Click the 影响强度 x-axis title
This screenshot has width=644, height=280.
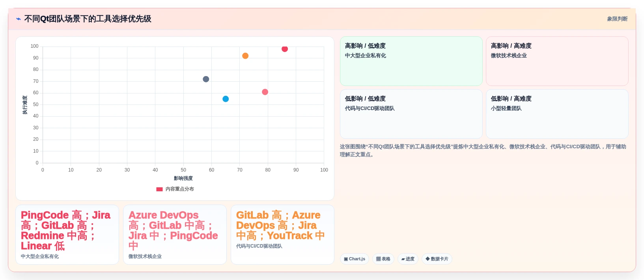[x=183, y=179]
